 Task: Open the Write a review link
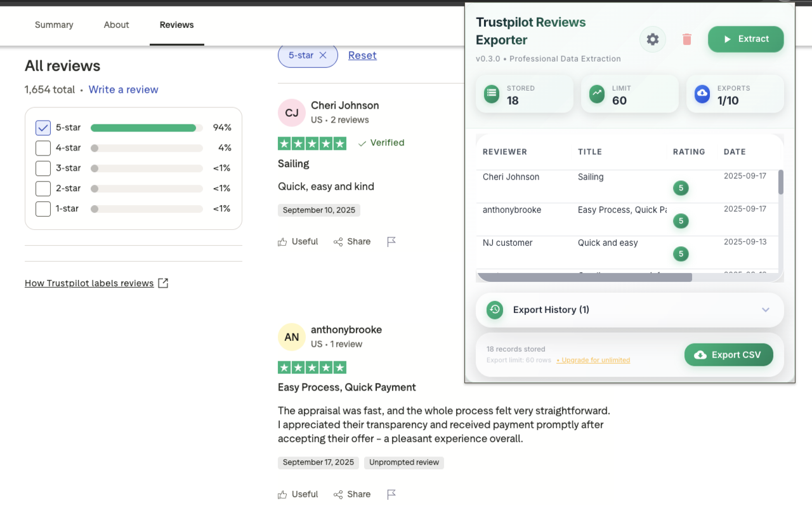click(124, 90)
